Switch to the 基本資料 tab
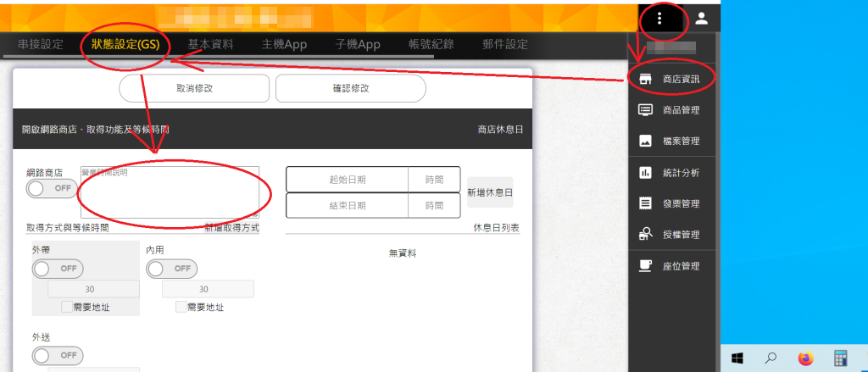Image resolution: width=868 pixels, height=372 pixels. point(210,44)
